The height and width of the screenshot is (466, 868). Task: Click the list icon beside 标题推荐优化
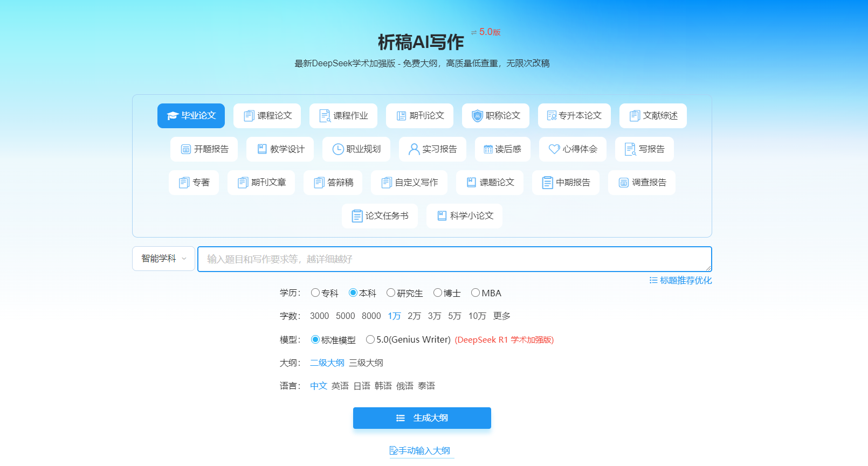pos(653,281)
